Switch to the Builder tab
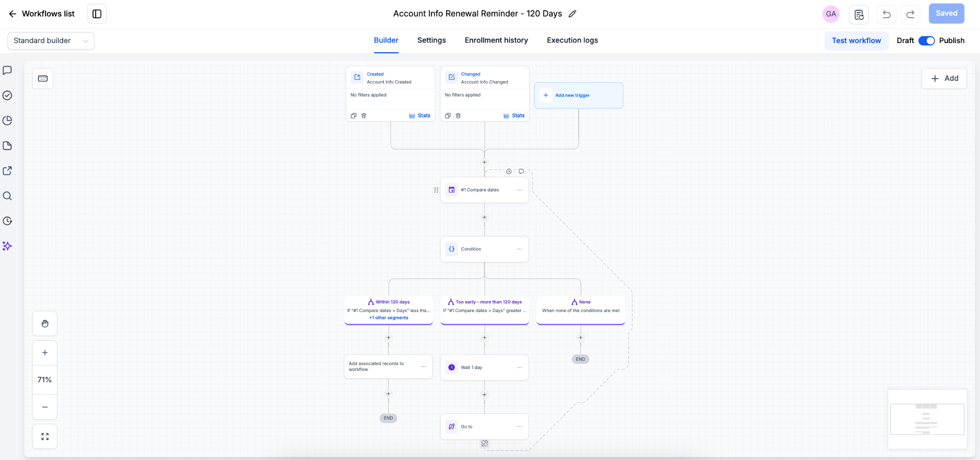The height and width of the screenshot is (460, 980). point(386,40)
